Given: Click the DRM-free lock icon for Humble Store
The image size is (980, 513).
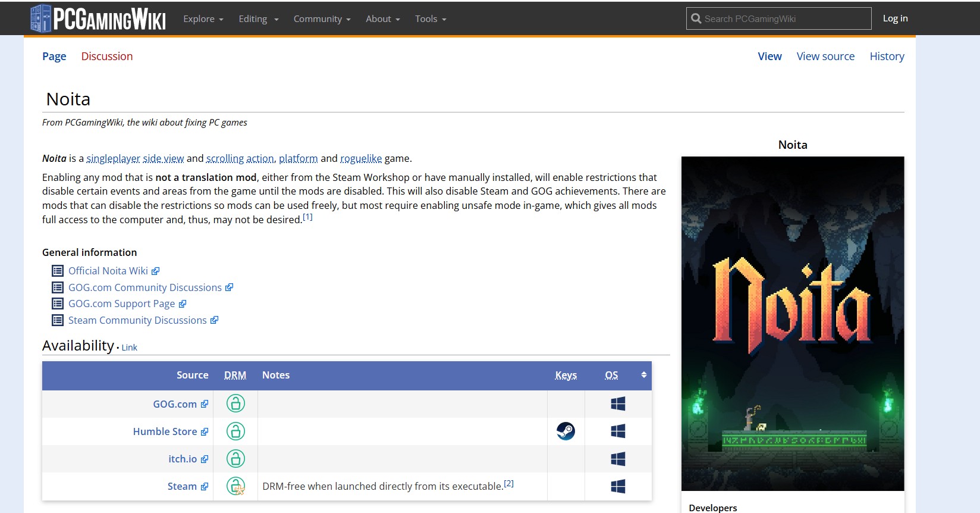Looking at the screenshot, I should (x=235, y=431).
